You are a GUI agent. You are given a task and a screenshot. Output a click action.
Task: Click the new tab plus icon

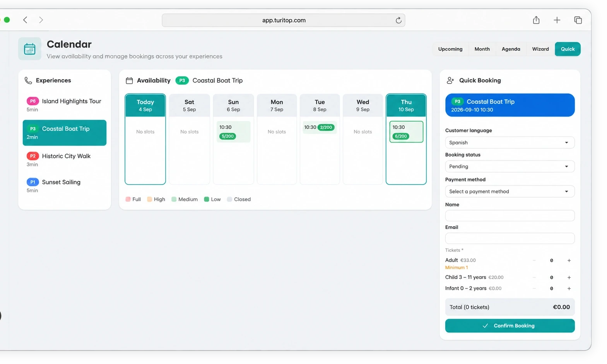tap(557, 20)
